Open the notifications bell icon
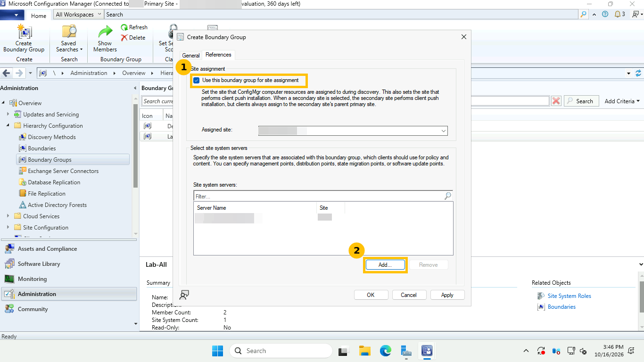 pyautogui.click(x=619, y=14)
